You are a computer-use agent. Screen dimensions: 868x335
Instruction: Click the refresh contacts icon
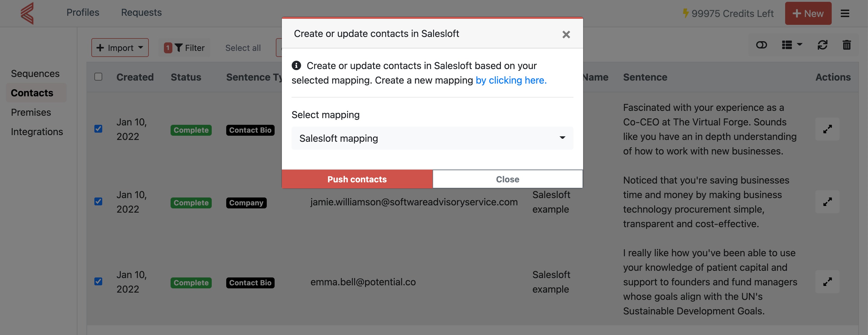pyautogui.click(x=822, y=45)
